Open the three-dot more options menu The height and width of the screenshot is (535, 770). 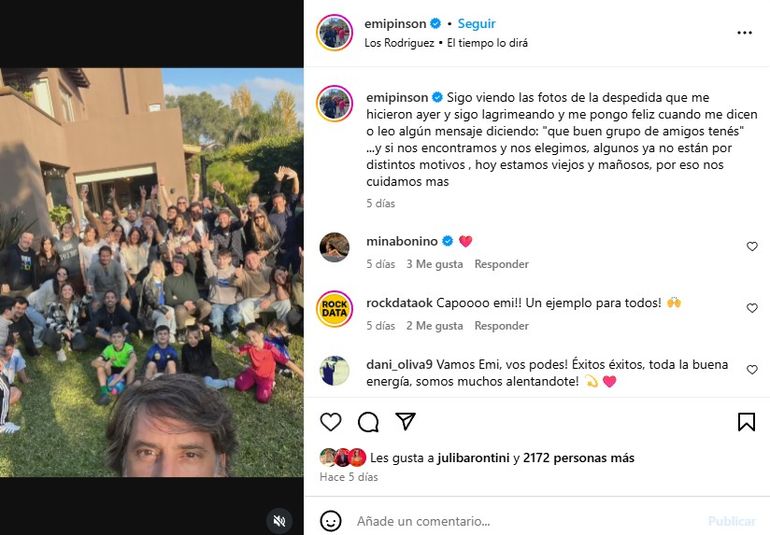tap(744, 33)
